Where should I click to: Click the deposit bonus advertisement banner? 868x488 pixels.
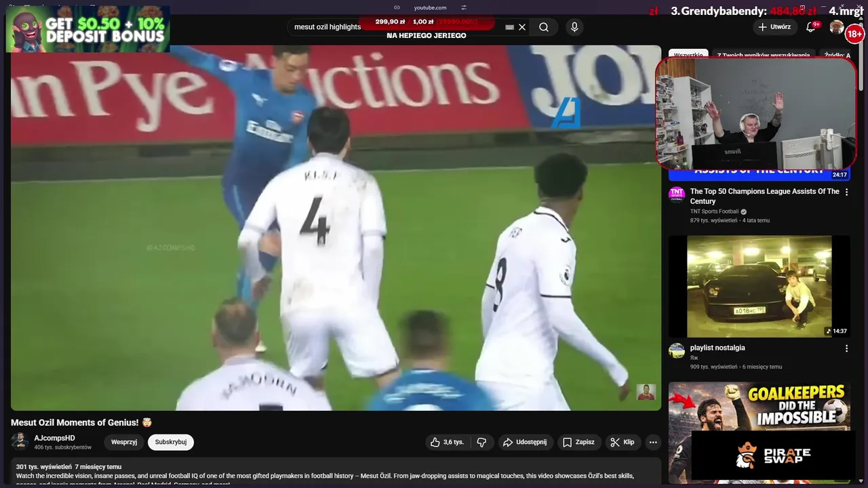click(x=88, y=30)
